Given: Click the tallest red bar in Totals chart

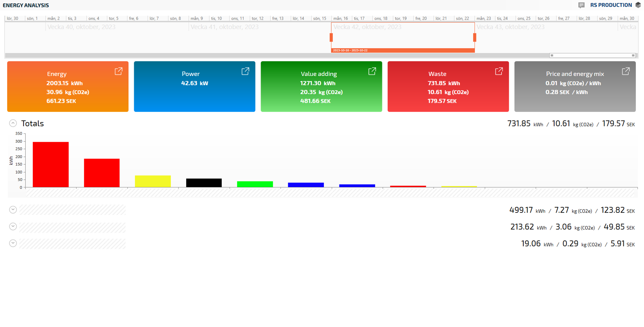Looking at the screenshot, I should [x=51, y=164].
